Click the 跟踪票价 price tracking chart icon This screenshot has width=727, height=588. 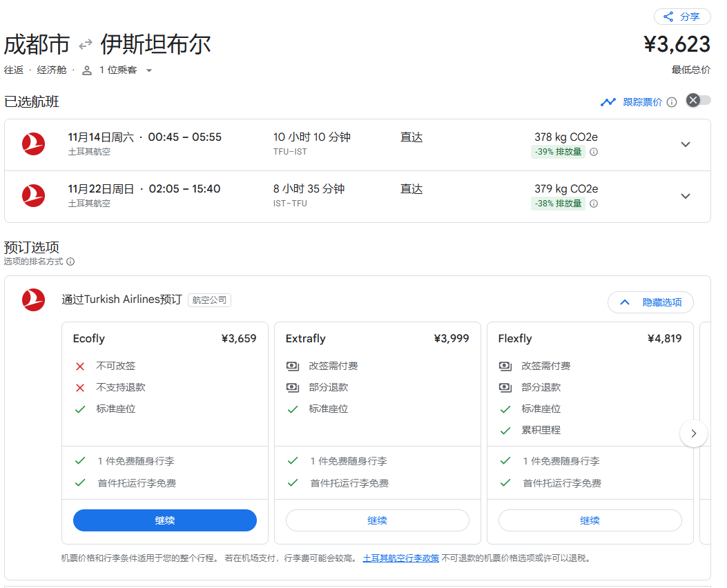(608, 102)
